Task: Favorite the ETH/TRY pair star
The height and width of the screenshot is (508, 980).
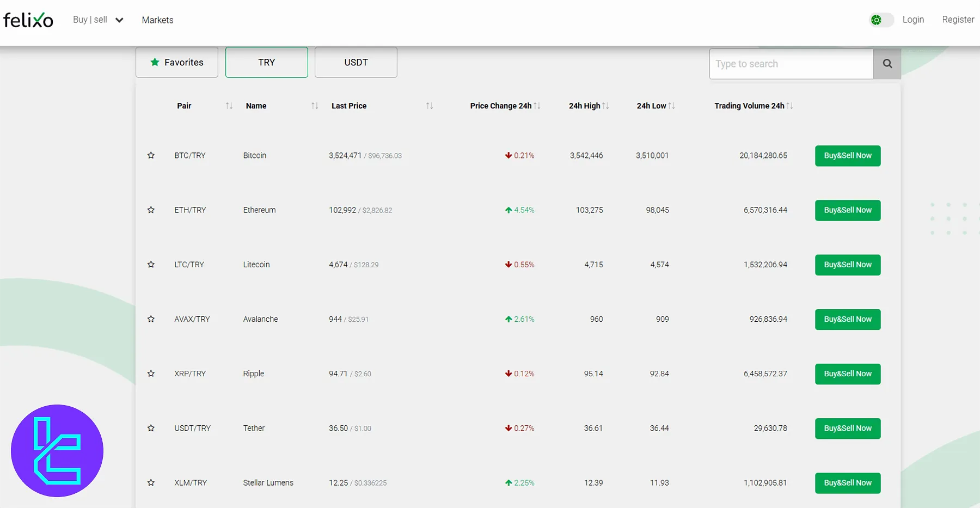Action: click(151, 210)
